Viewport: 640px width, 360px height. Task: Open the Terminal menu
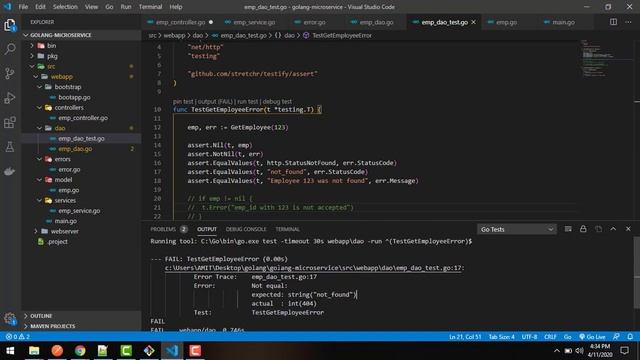(x=150, y=7)
